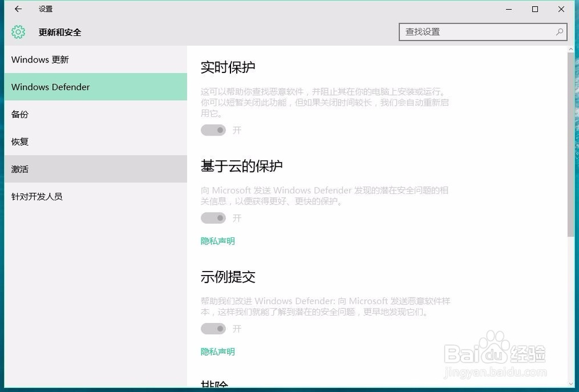This screenshot has width=579, height=392.
Task: Enable the 实时保护 switch
Action: click(214, 130)
